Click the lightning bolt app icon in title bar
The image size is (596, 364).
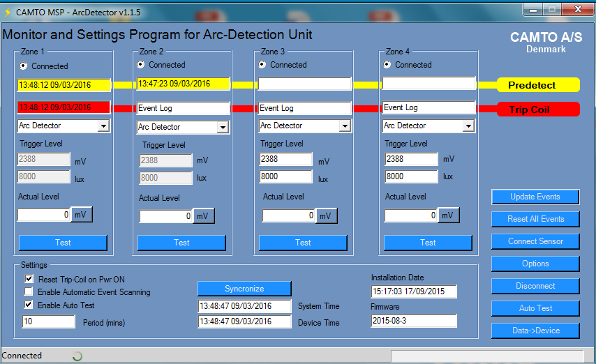(x=8, y=12)
